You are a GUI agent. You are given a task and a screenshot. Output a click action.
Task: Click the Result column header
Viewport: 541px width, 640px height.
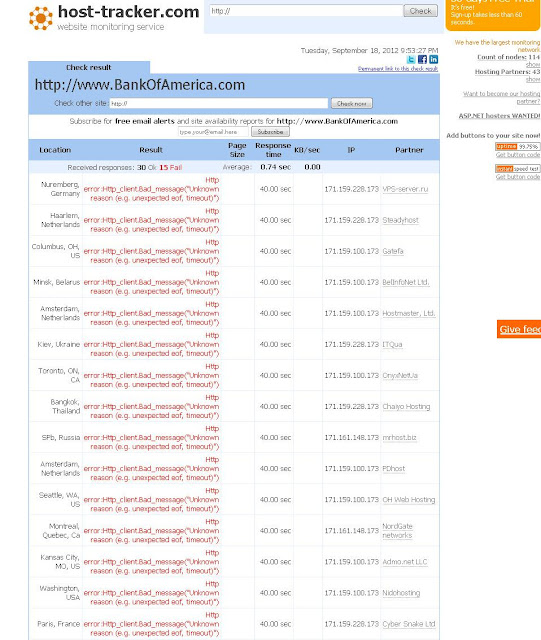pyautogui.click(x=151, y=150)
